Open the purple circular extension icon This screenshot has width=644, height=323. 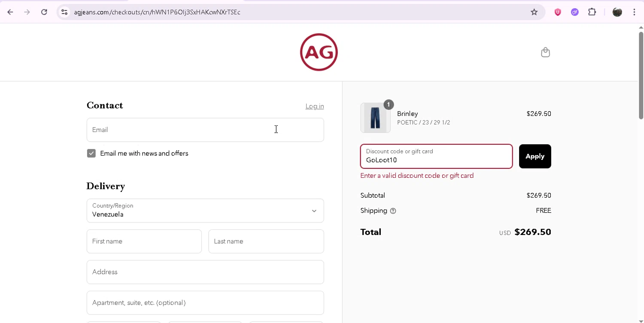click(x=575, y=12)
